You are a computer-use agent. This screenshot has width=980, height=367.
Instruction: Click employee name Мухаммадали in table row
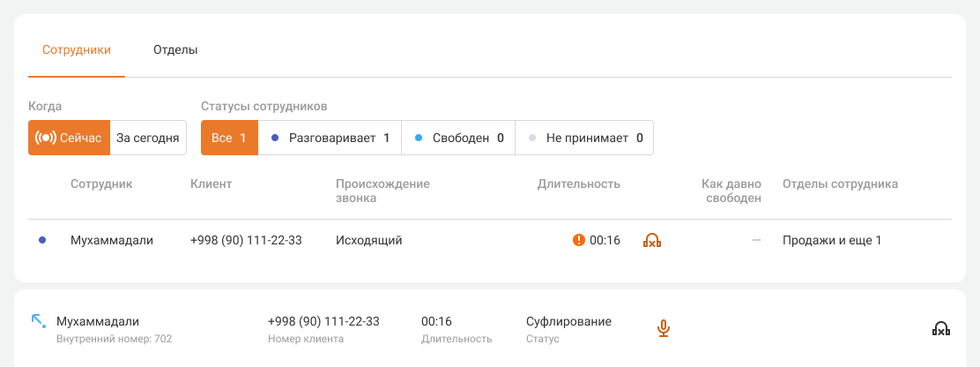[x=112, y=240]
